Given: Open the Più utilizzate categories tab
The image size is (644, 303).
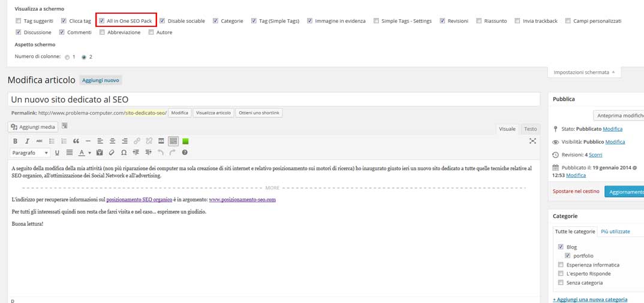Looking at the screenshot, I should click(x=615, y=232).
